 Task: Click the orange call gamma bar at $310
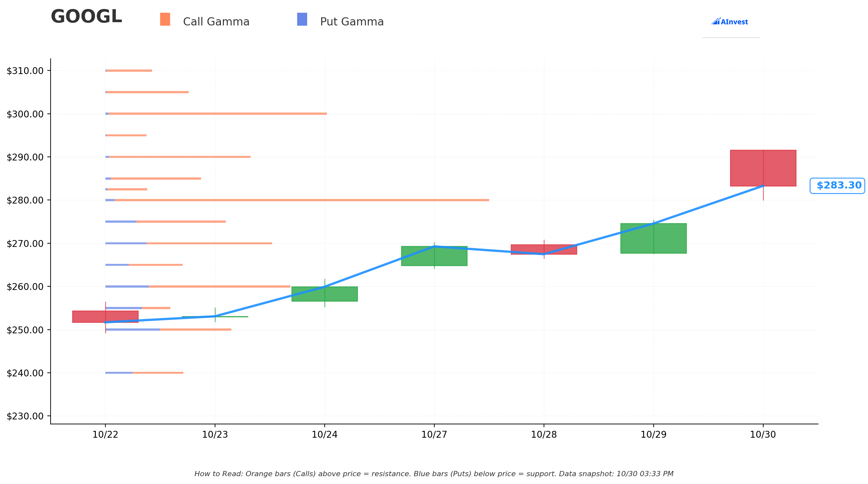pyautogui.click(x=129, y=71)
